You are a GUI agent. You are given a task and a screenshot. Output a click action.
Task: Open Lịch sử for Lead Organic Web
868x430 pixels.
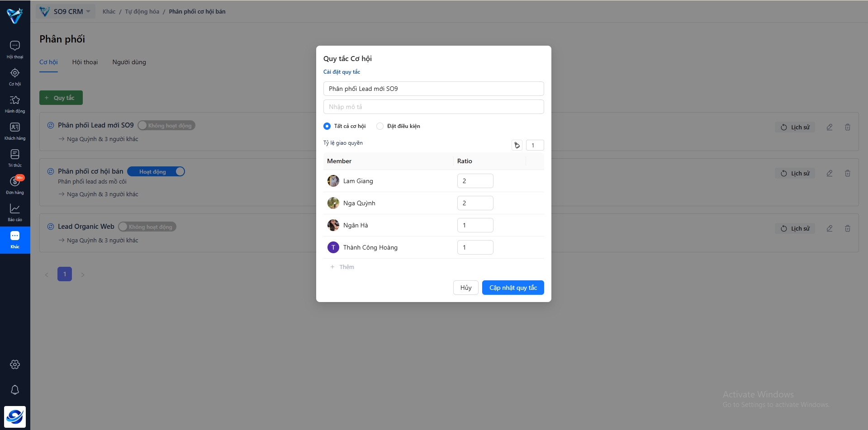click(795, 228)
